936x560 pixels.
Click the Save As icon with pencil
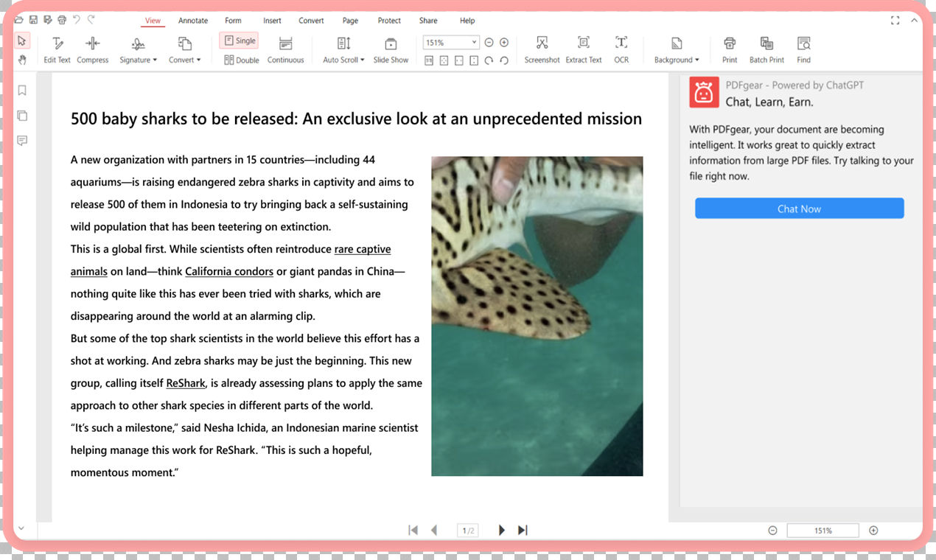(x=48, y=20)
